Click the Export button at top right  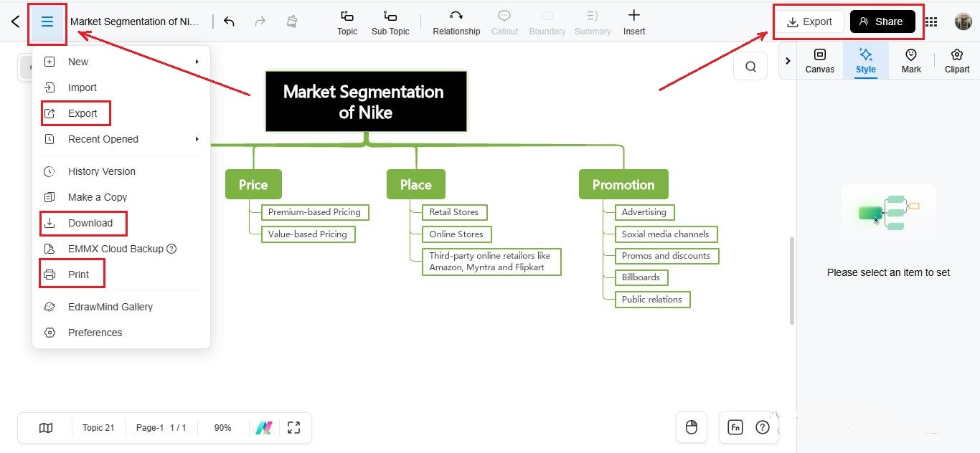click(810, 22)
